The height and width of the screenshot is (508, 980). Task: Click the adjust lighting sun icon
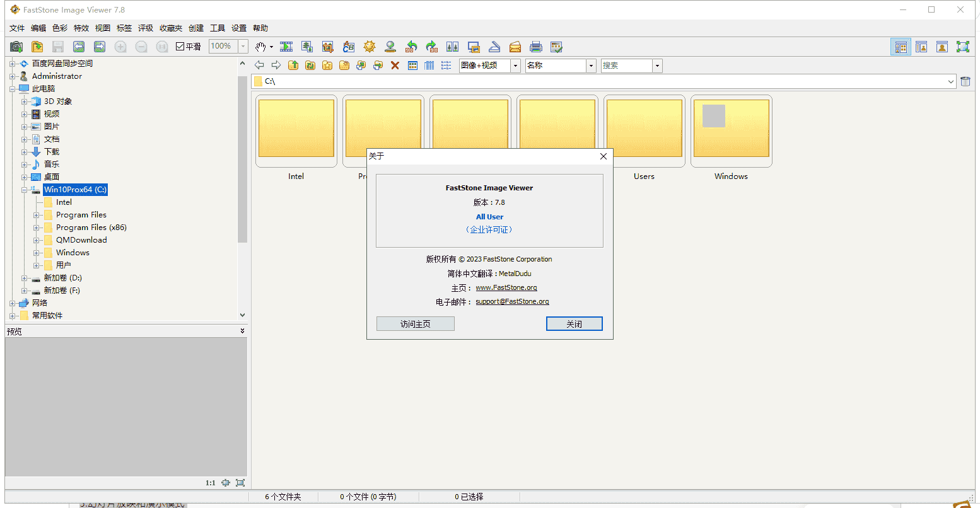pos(370,47)
